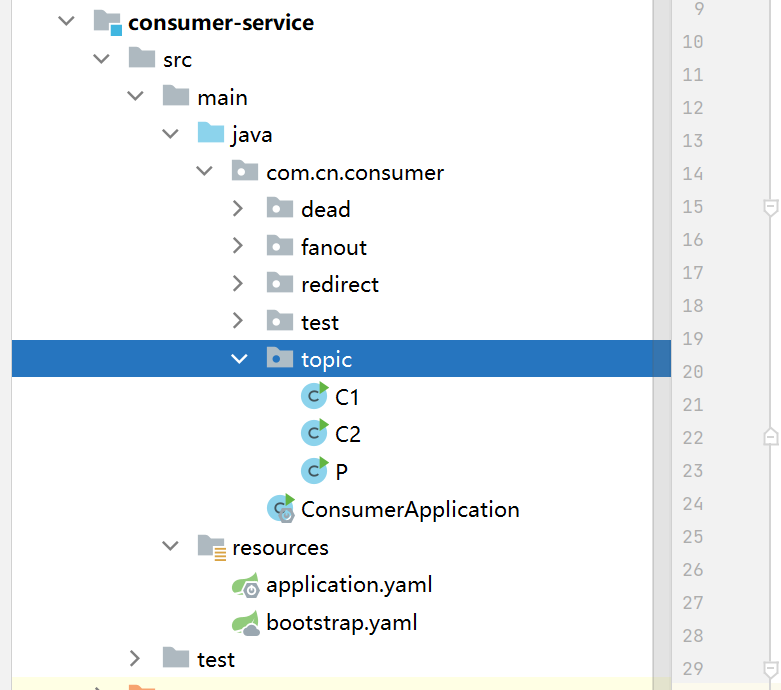Collapse the java source folder chevron
Image resolution: width=781 pixels, height=690 pixels.
tap(170, 134)
